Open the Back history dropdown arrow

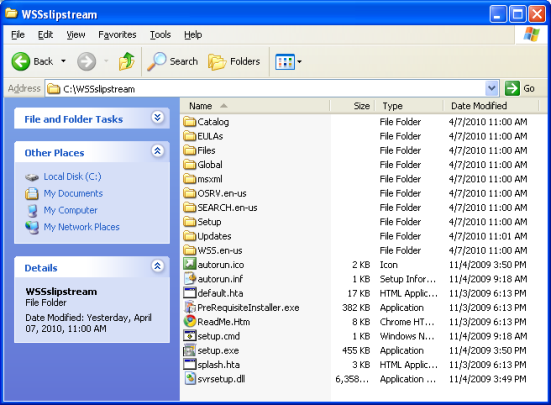pos(63,61)
